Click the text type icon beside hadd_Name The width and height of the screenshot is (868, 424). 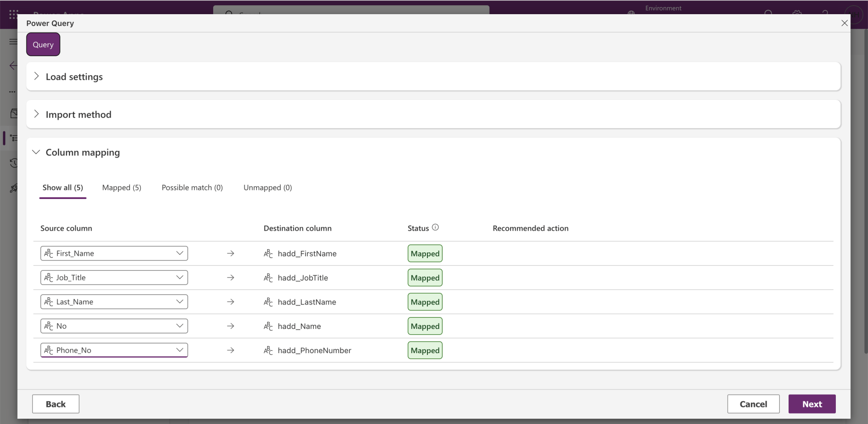point(268,326)
